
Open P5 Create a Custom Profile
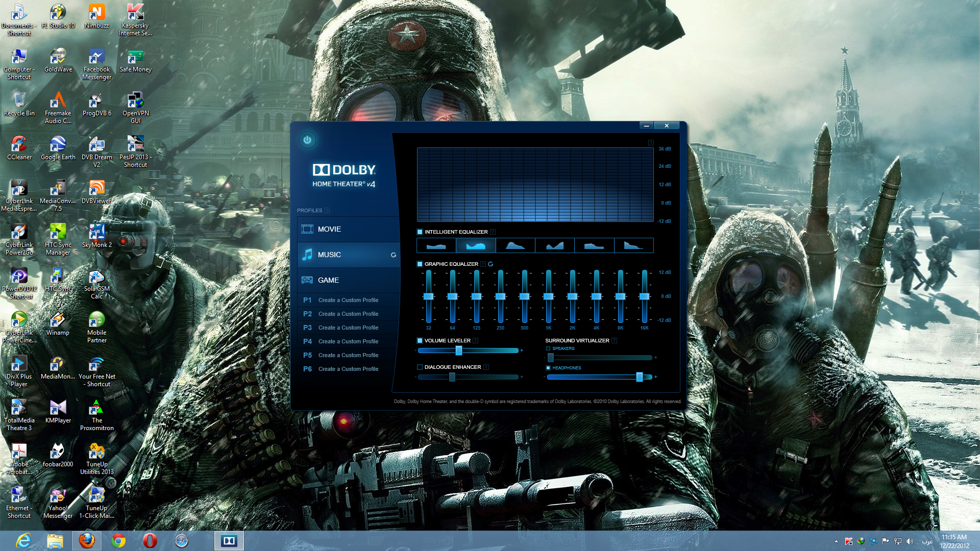point(349,355)
